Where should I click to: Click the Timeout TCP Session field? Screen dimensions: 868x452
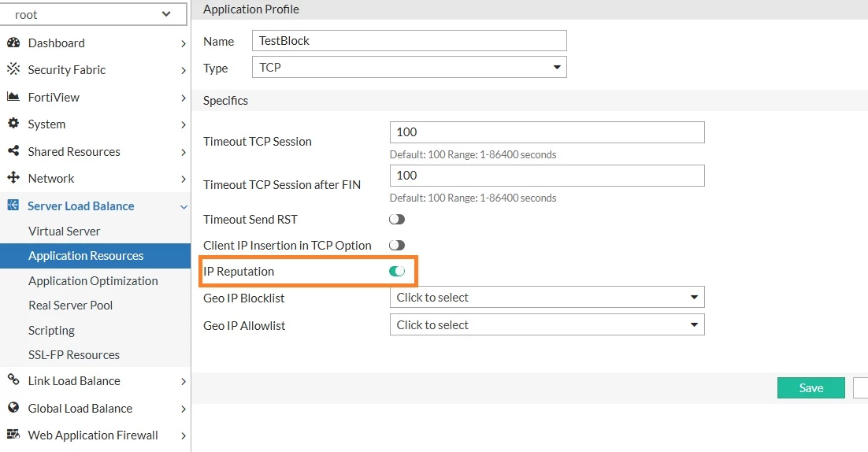tap(547, 132)
